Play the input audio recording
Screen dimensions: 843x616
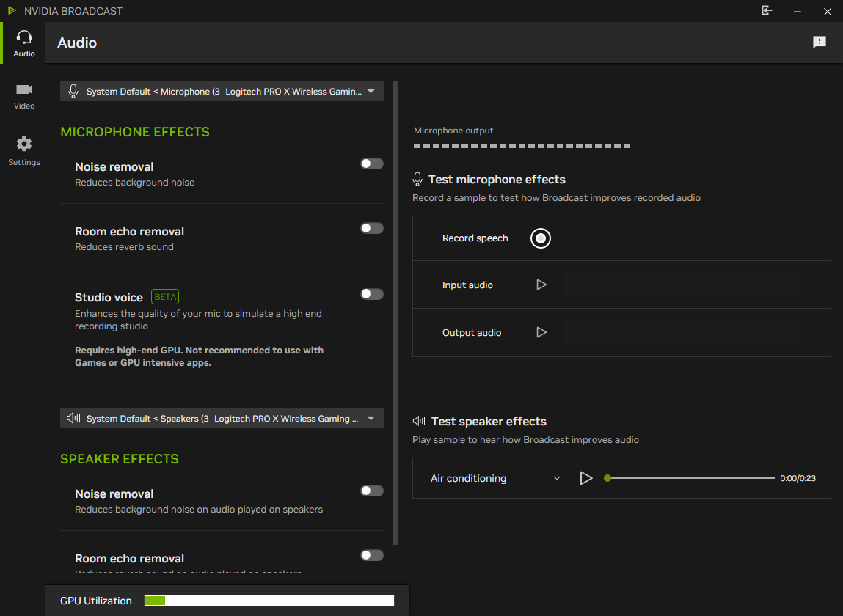click(541, 285)
